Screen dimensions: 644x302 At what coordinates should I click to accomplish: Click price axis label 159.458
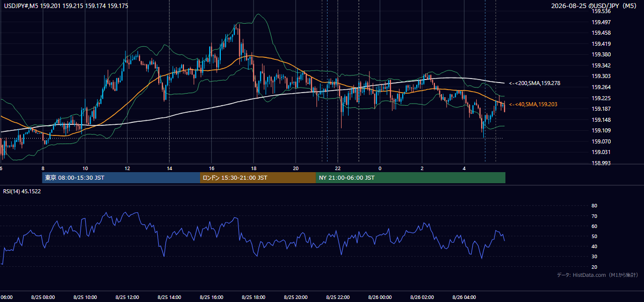(x=601, y=33)
